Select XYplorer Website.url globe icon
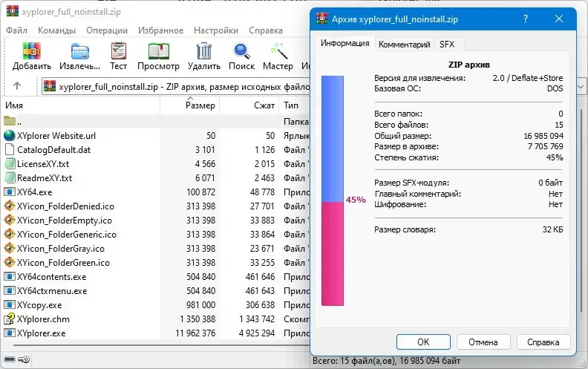 10,135
